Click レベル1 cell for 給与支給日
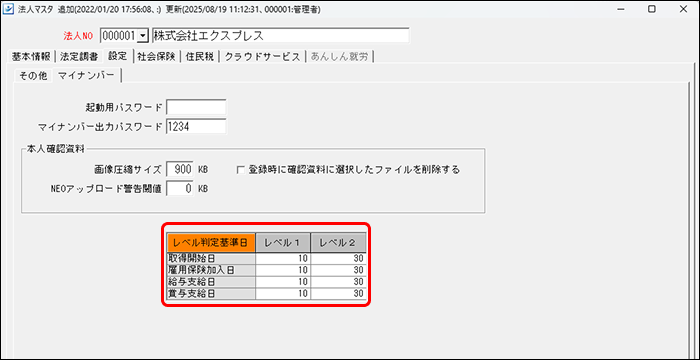Viewport: 700px width, 360px height. click(283, 282)
